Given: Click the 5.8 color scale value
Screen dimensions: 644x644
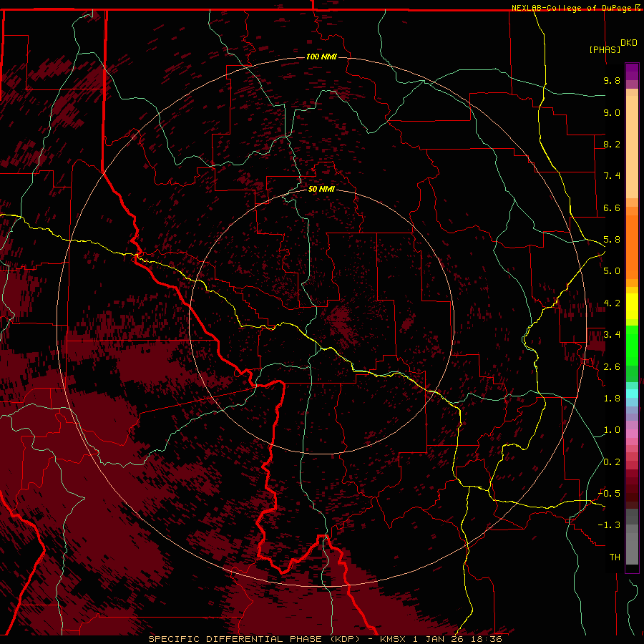Looking at the screenshot, I should click(612, 240).
